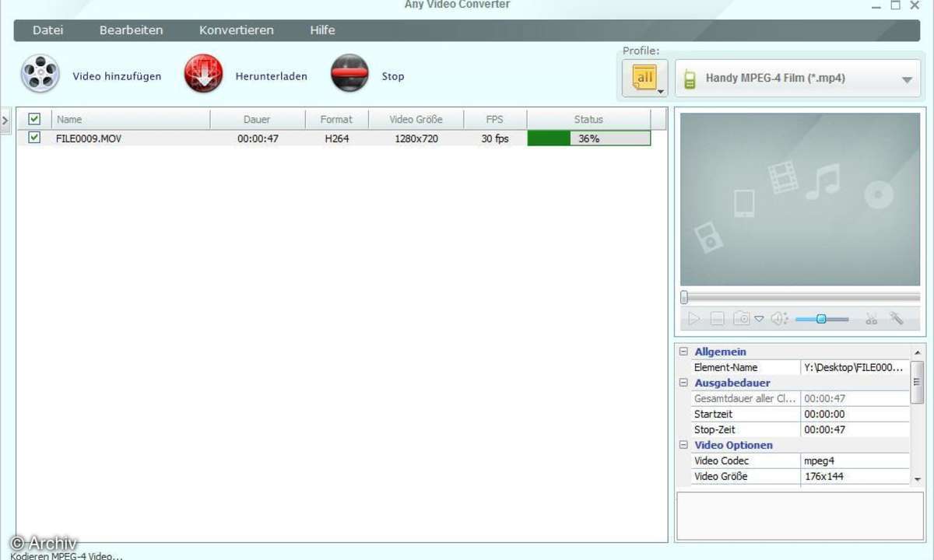Click the properties panel scrollbar thumb
This screenshot has width=934, height=560.
click(x=918, y=383)
